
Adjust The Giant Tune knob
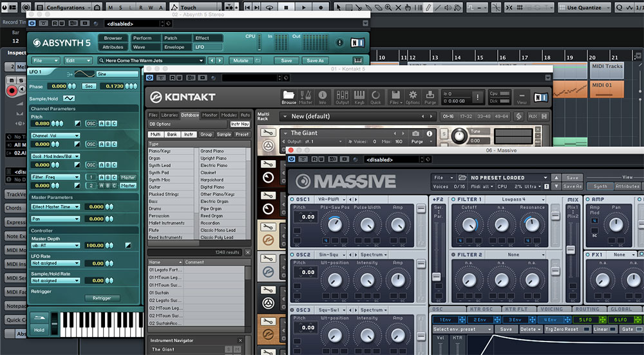pos(459,135)
